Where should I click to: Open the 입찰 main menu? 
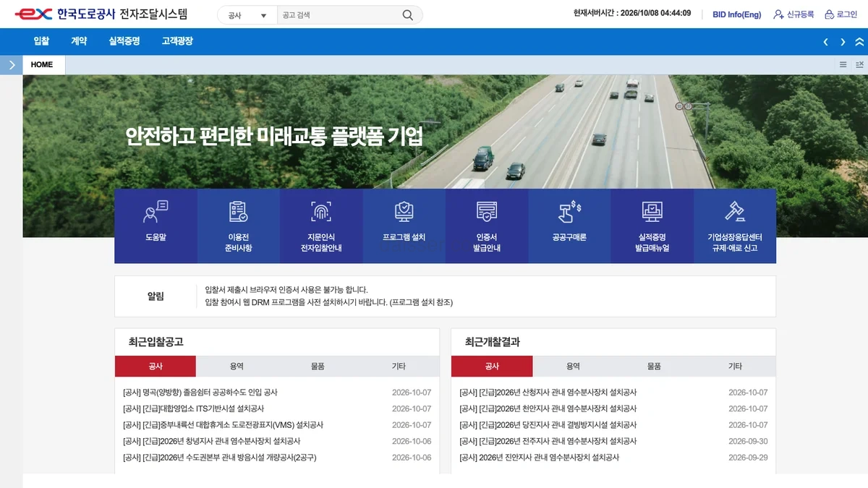coord(41,41)
